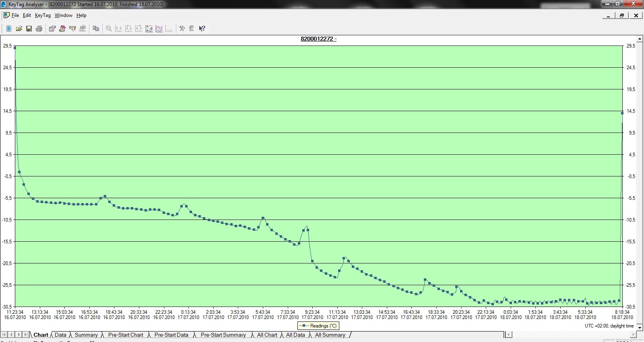Click horizontal scrollbar right arrow
The image size is (644, 342).
point(633,335)
